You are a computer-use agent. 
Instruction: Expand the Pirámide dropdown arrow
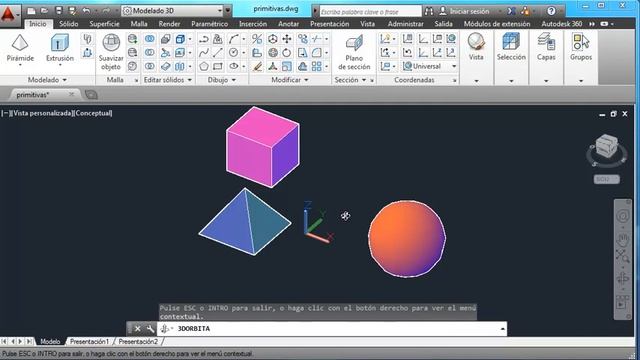coord(20,65)
